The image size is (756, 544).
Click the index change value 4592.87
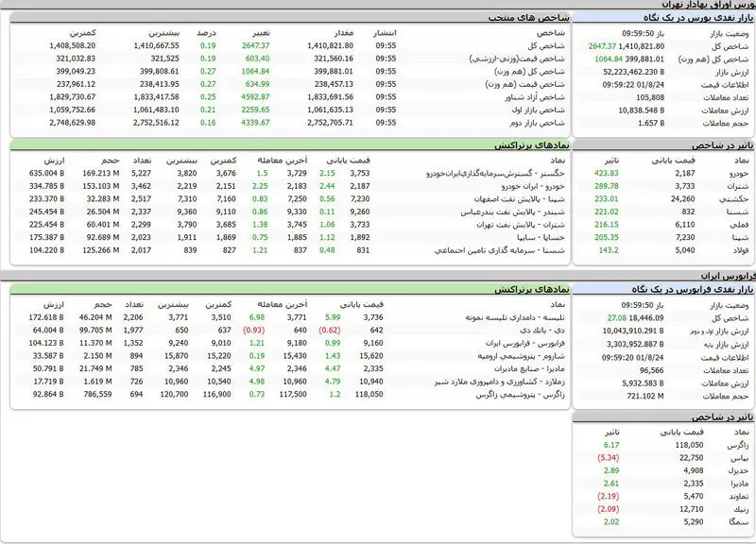[x=255, y=97]
